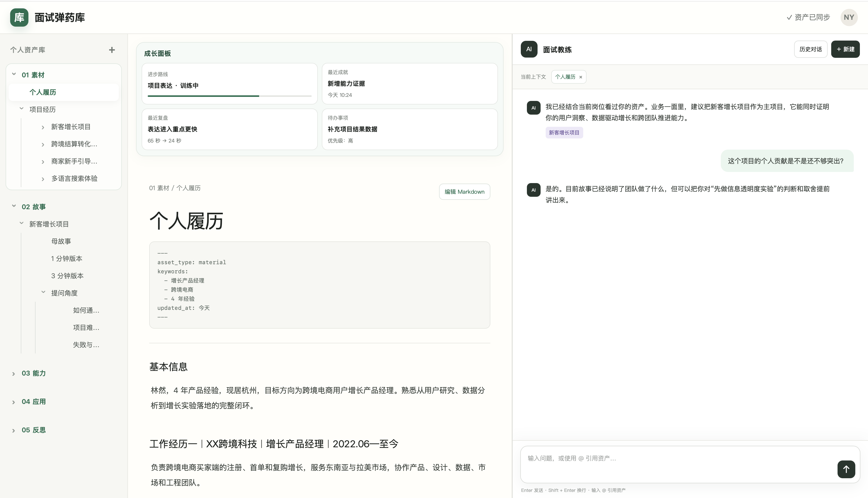This screenshot has height=498, width=868.
Task: Open 历史对话 chat history
Action: [810, 49]
